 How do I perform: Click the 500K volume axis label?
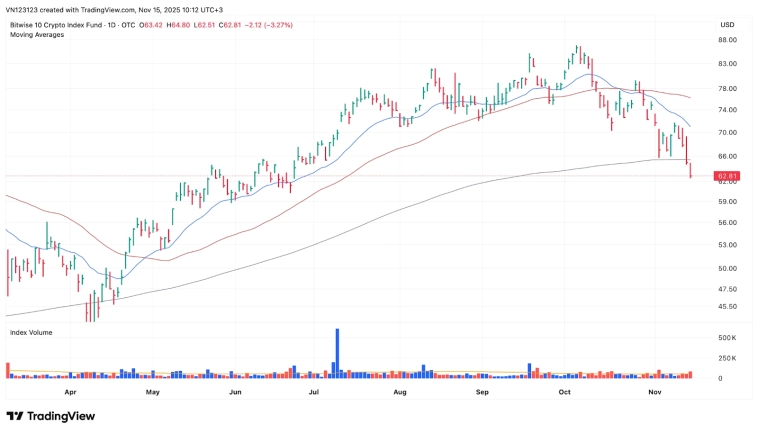click(x=727, y=339)
